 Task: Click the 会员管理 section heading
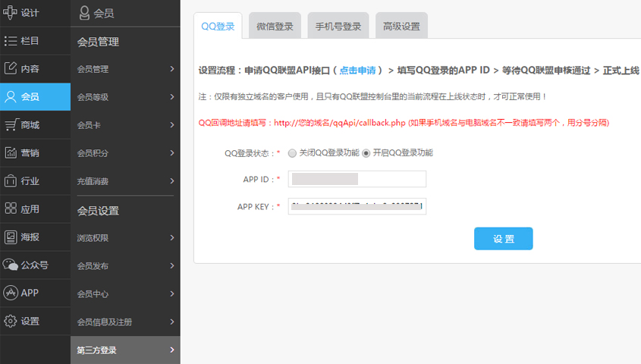click(x=98, y=42)
